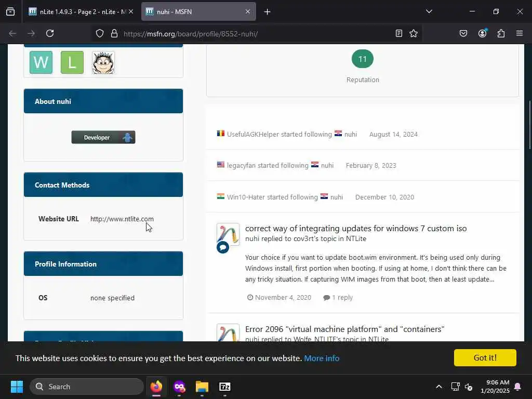Open the http://www.ntlite.com website link

(x=122, y=219)
